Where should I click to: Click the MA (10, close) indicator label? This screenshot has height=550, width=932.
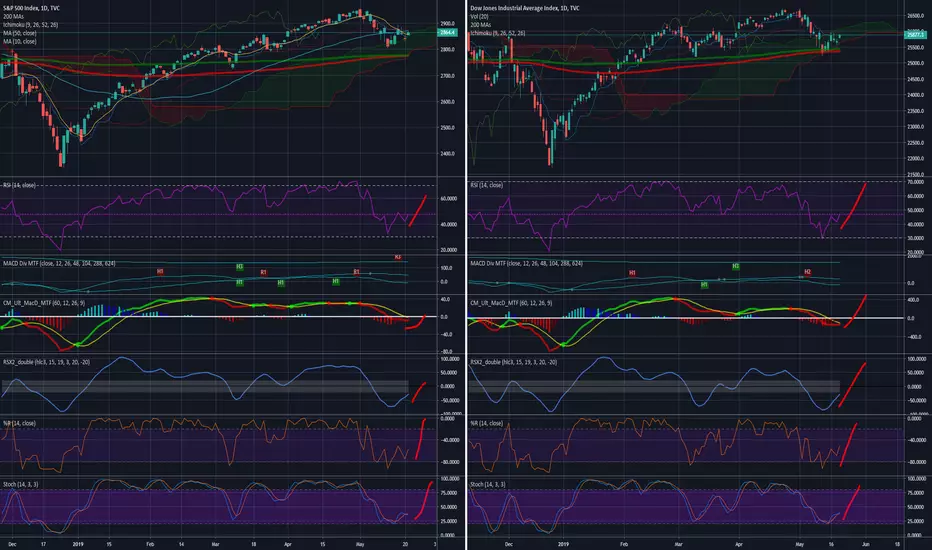pos(20,42)
